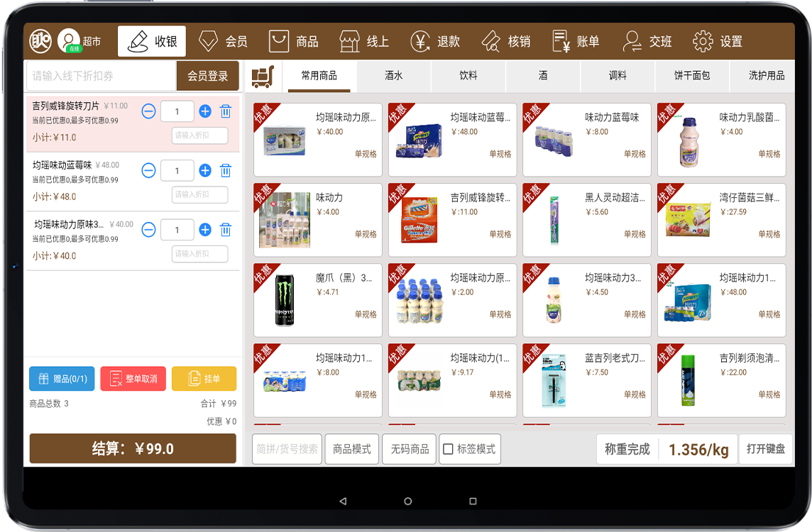The image size is (812, 532).
Task: Tap the Android back navigation button
Action: coord(343,501)
